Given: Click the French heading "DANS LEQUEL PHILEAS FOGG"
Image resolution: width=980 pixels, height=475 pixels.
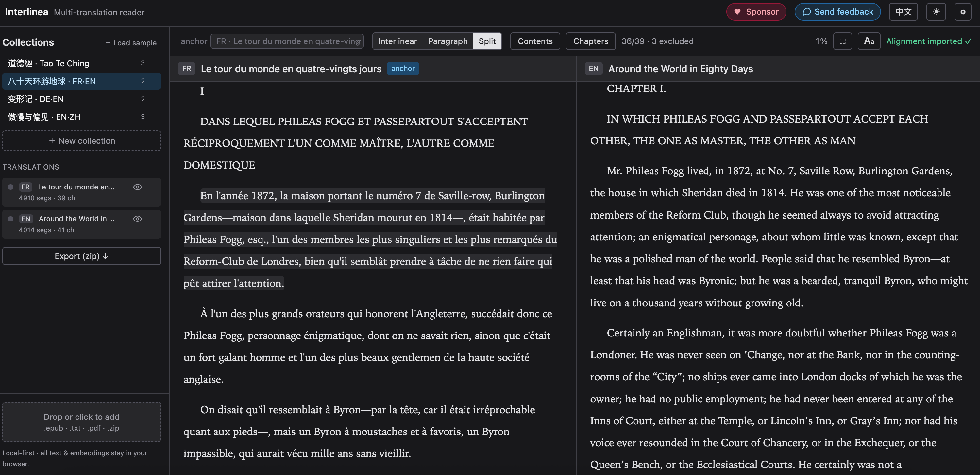Looking at the screenshot, I should pos(356,143).
